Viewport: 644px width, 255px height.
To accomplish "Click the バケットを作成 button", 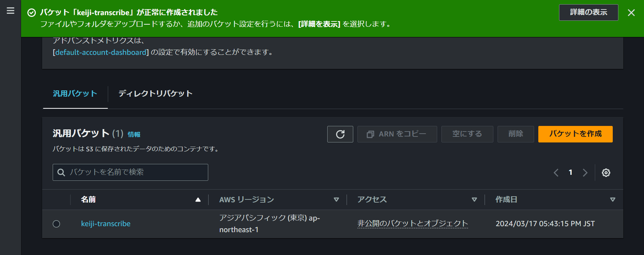I will pyautogui.click(x=575, y=134).
